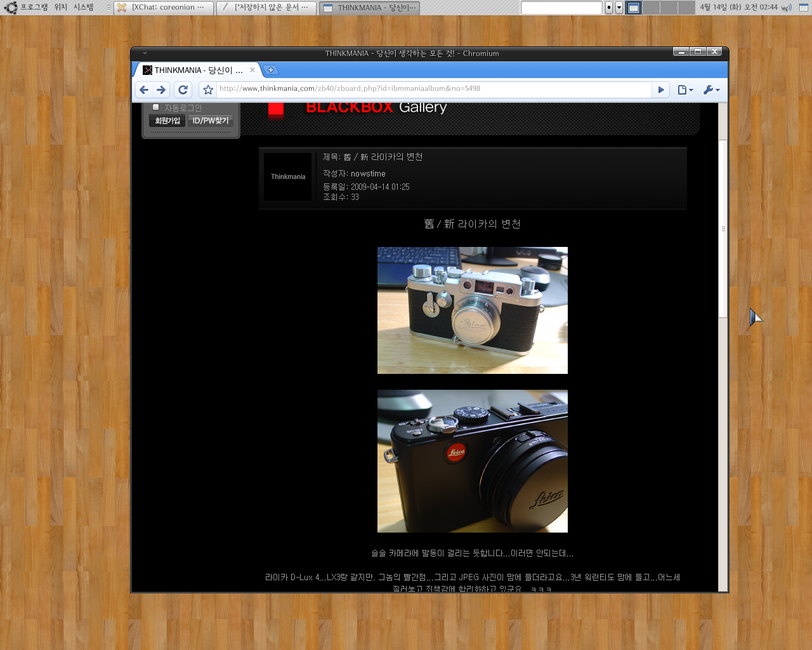
Task: Click the ID/PW찾기 button
Action: point(211,121)
